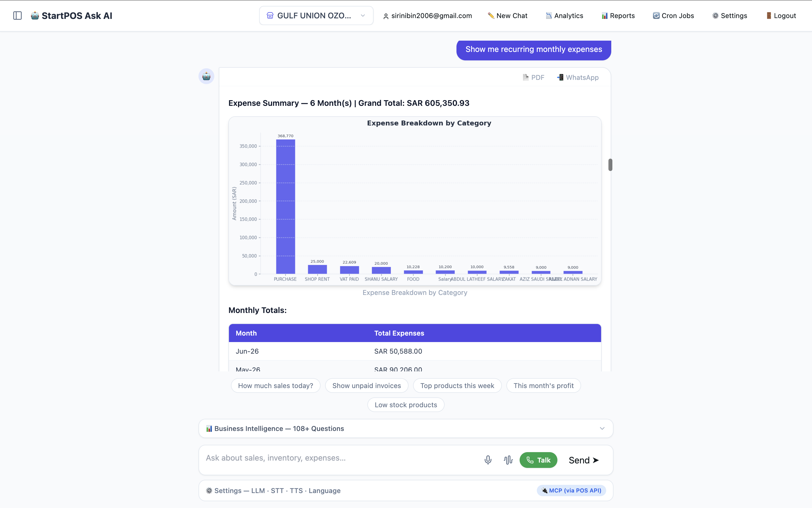Image resolution: width=812 pixels, height=508 pixels.
Task: Choose the "This month's profit" suggestion
Action: 543,386
